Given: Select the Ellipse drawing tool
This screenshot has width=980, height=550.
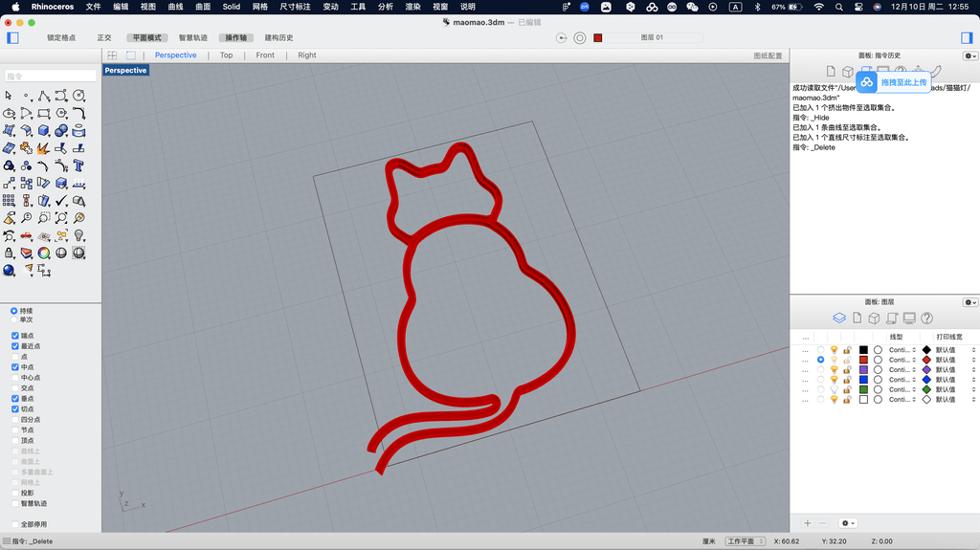Looking at the screenshot, I should click(9, 113).
